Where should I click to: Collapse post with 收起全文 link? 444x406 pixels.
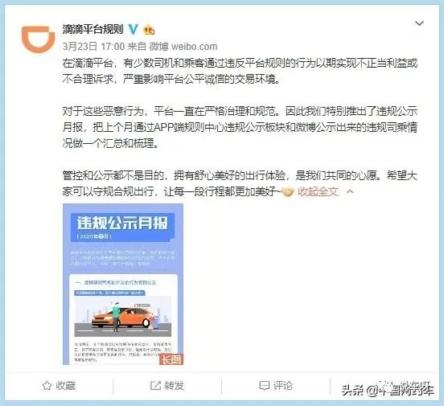point(318,192)
